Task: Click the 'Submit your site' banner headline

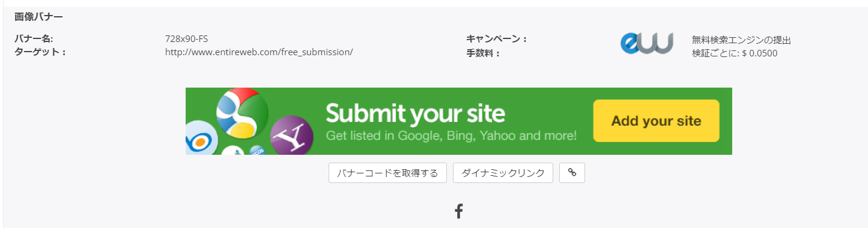Action: click(x=415, y=112)
